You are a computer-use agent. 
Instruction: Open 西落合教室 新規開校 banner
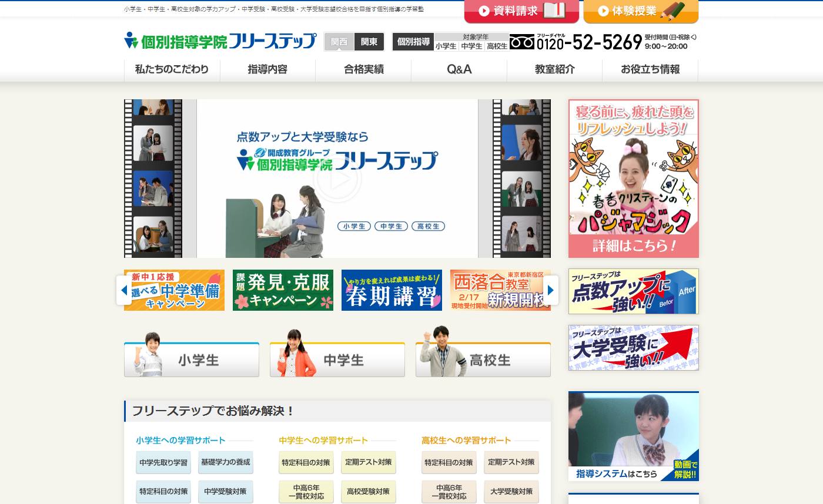(x=500, y=290)
